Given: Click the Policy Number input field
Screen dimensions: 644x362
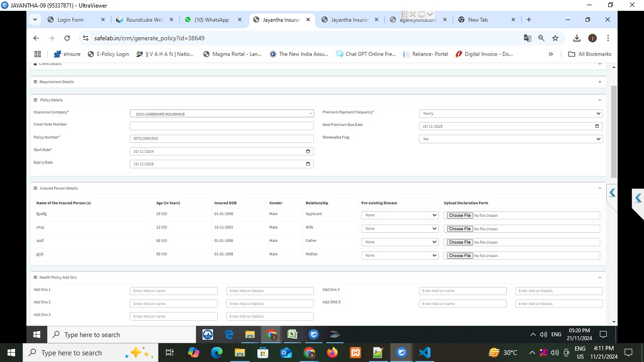Looking at the screenshot, I should tap(222, 139).
